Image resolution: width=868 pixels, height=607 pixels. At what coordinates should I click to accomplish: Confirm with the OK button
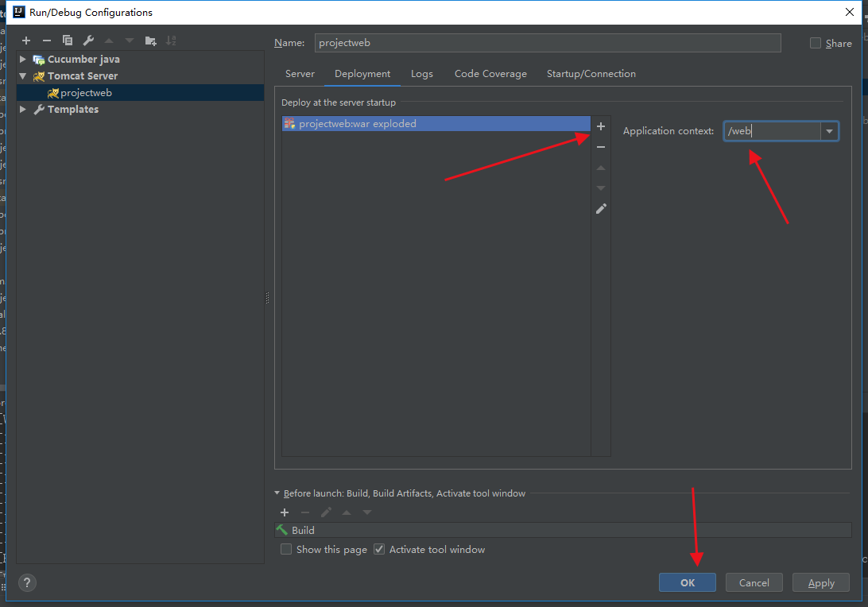[688, 582]
